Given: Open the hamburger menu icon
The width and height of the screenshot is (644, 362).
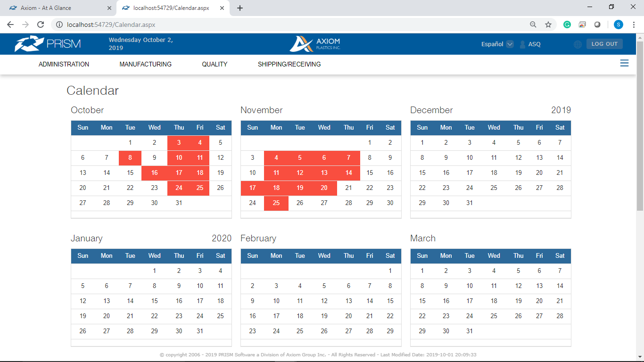Looking at the screenshot, I should [624, 63].
